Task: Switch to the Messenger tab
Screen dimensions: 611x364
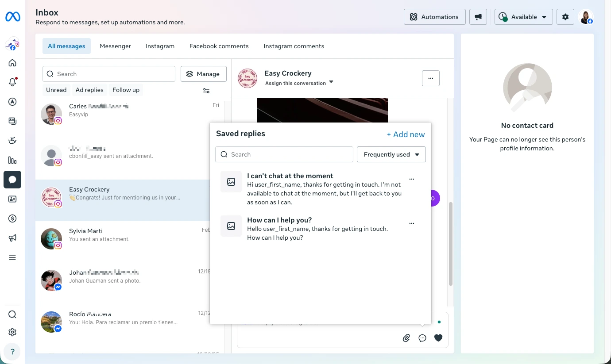Action: pos(115,46)
